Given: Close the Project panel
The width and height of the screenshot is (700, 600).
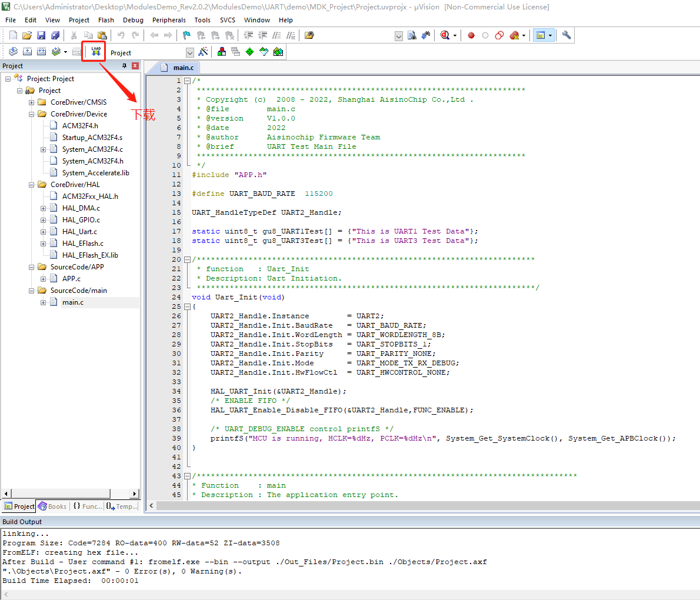Looking at the screenshot, I should (135, 66).
